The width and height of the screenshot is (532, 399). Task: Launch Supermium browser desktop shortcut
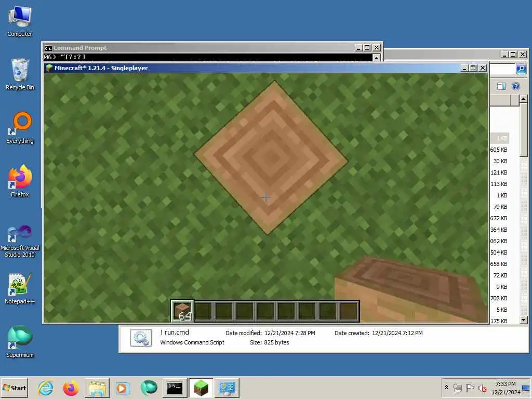(x=20, y=342)
